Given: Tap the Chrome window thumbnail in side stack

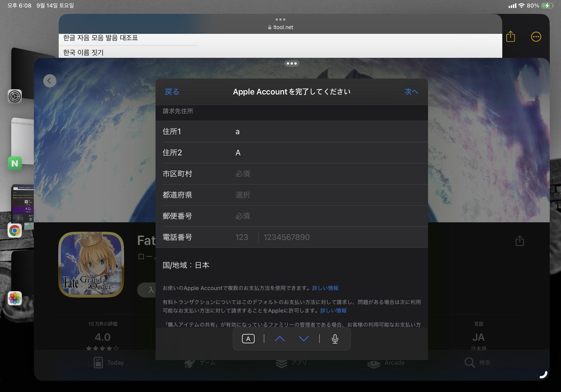Looking at the screenshot, I should (x=23, y=207).
